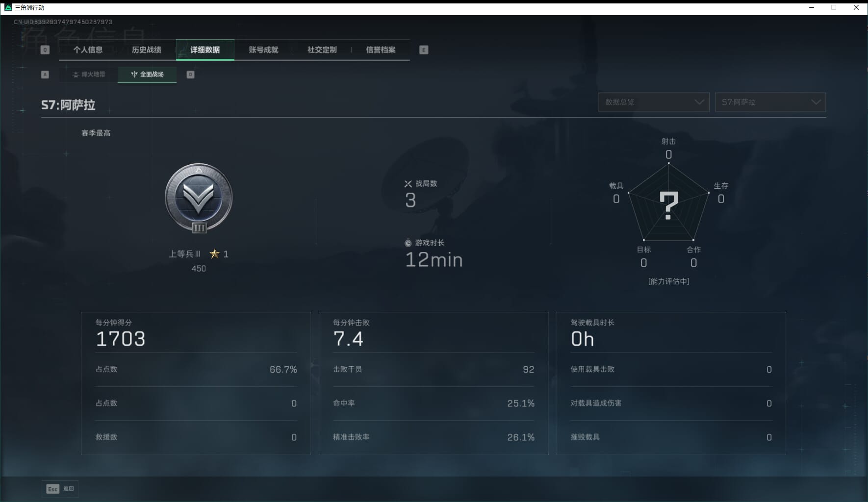Screen dimensions: 868x502
Task: Click the 使用载具击败 row label
Action: [592, 369]
